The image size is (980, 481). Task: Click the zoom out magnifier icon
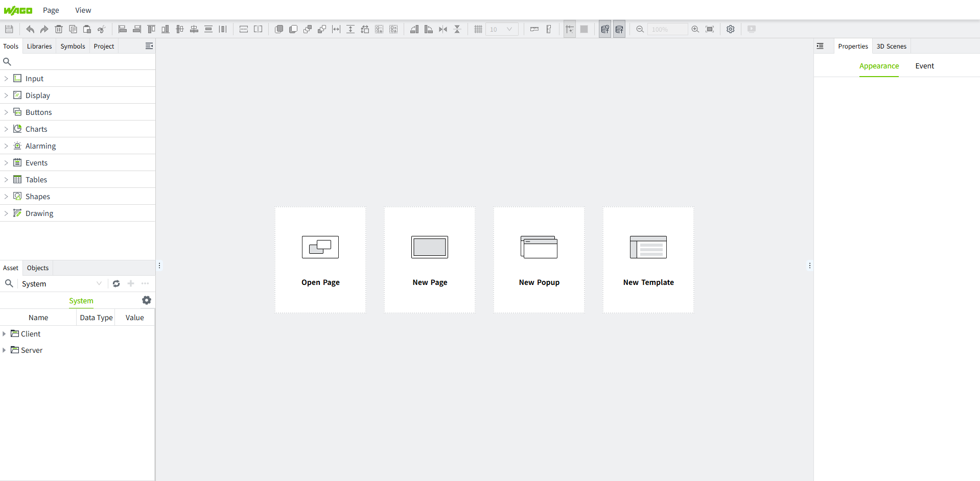click(640, 29)
